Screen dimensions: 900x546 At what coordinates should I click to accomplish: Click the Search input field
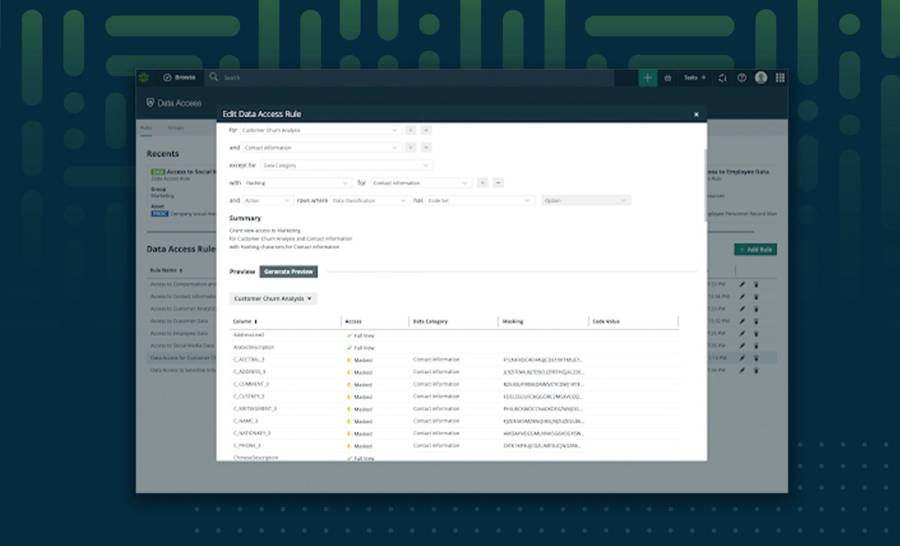tap(400, 77)
